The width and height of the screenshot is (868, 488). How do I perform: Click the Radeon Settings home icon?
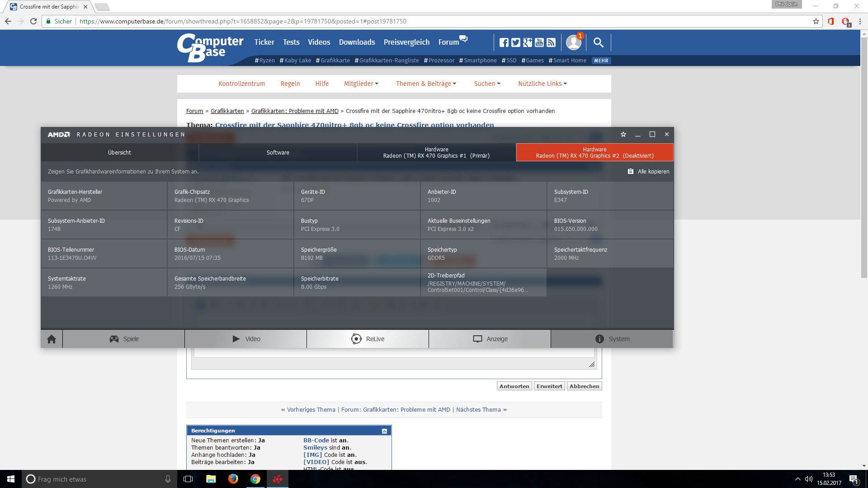click(52, 339)
